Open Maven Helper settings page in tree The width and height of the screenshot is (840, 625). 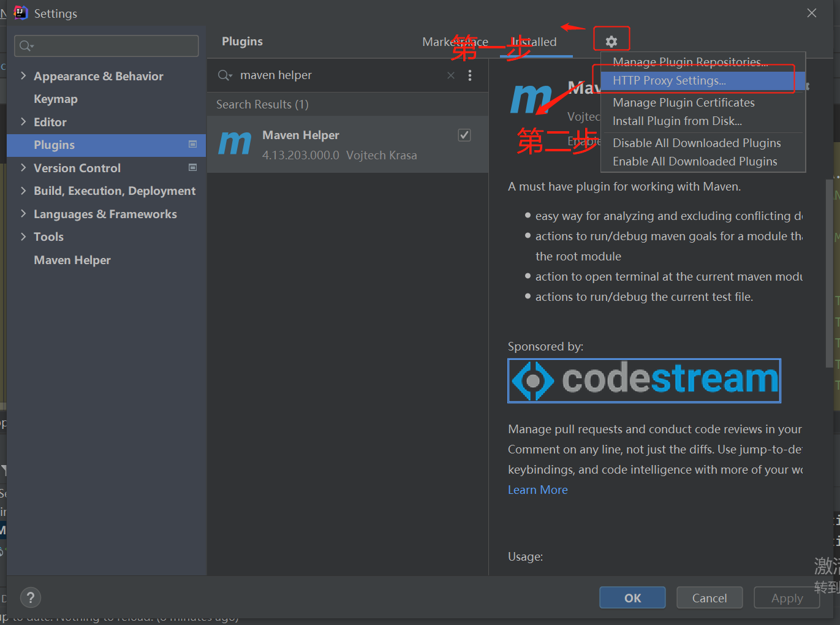pyautogui.click(x=72, y=260)
